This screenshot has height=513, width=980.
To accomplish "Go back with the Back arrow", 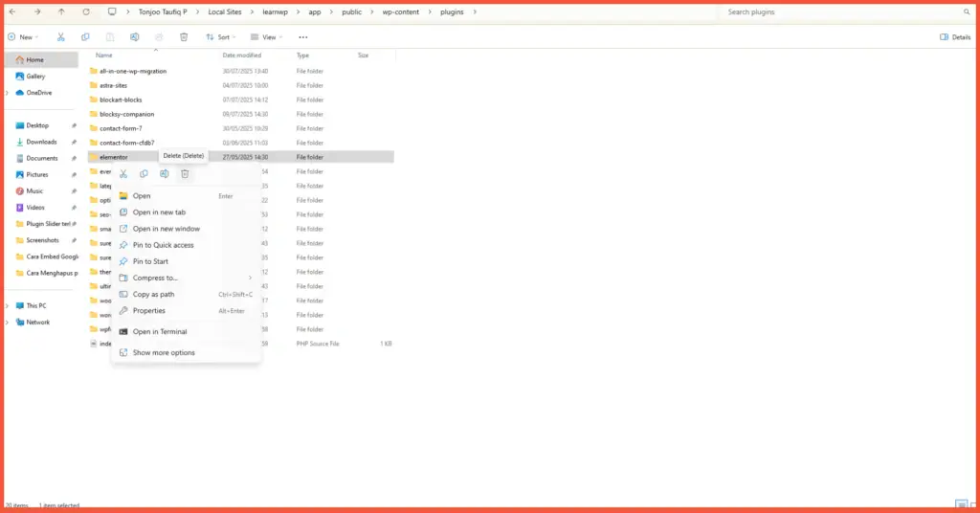I will 12,11.
